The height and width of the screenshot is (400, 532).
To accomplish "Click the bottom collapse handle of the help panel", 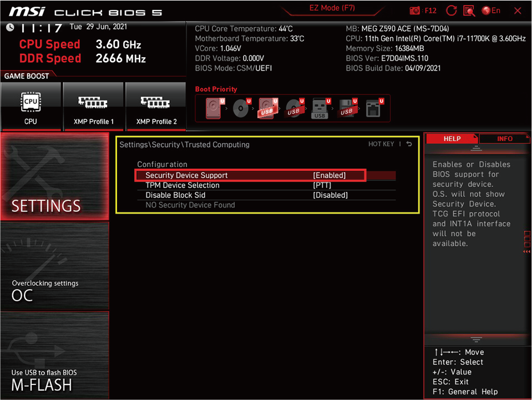I will tap(476, 339).
